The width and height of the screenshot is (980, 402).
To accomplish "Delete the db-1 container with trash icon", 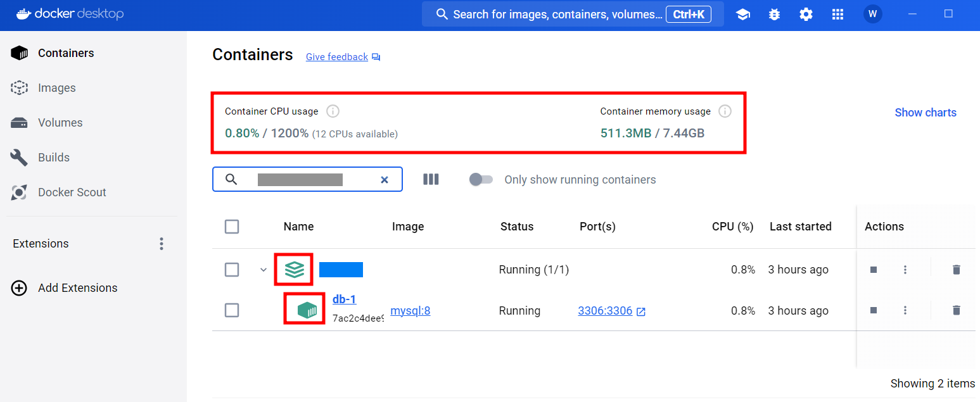I will (x=957, y=310).
